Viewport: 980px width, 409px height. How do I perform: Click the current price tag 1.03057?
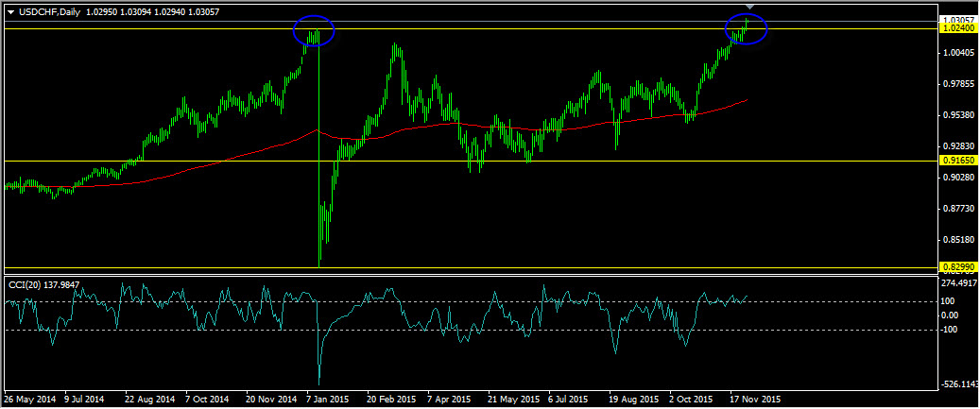tap(958, 21)
